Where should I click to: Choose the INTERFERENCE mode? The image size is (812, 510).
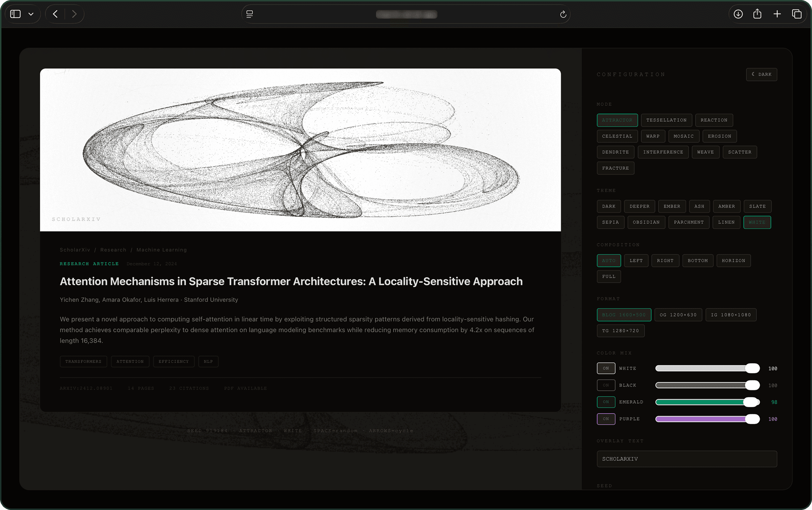[663, 152]
